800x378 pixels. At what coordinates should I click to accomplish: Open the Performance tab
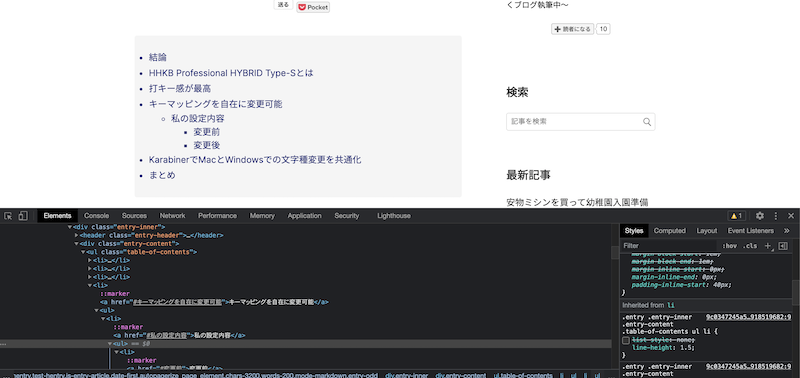217,216
